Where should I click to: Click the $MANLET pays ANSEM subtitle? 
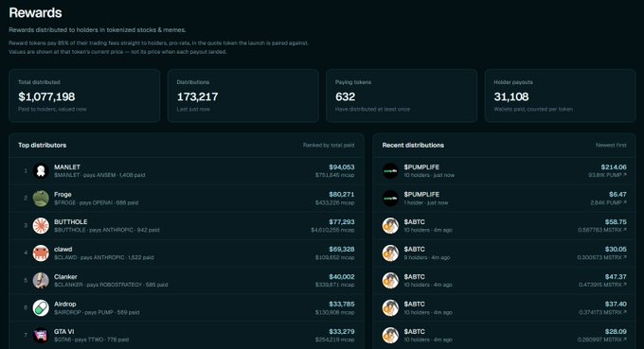pos(99,175)
